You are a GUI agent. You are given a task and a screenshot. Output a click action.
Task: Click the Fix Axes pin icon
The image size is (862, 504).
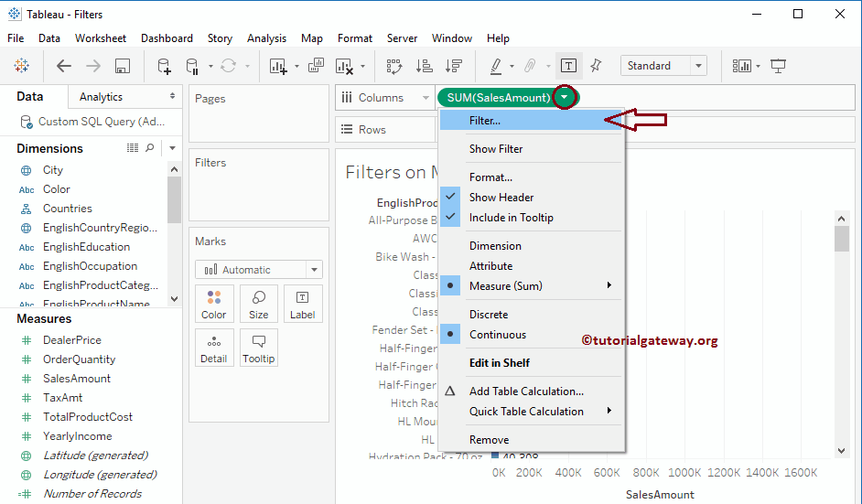pos(596,66)
